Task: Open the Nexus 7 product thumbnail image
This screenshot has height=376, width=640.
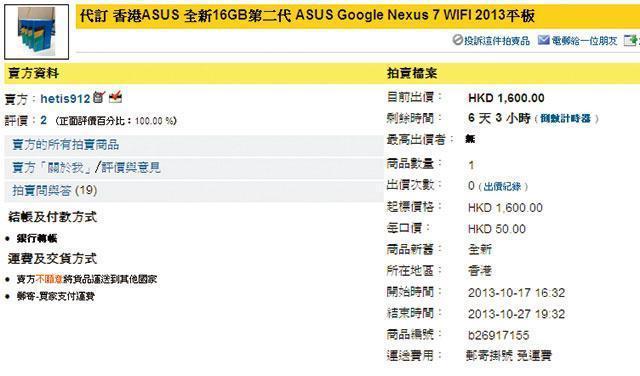Action: pyautogui.click(x=36, y=32)
